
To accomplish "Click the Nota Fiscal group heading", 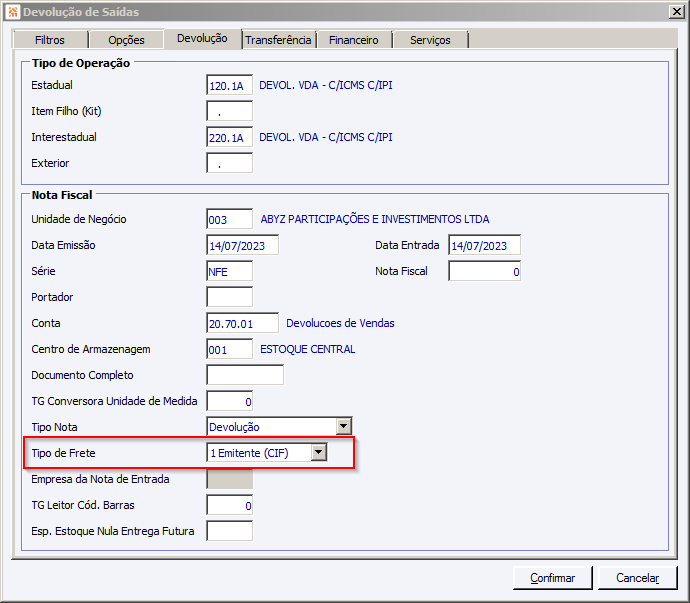I will 62,195.
